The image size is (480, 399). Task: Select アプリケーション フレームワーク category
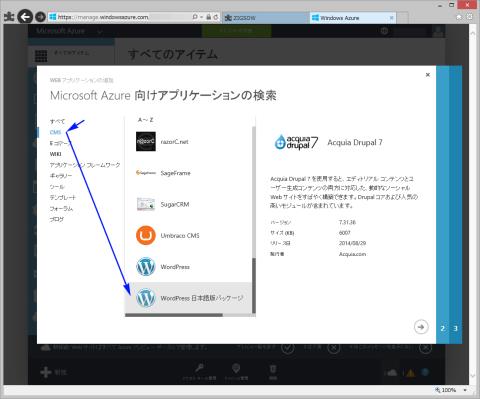click(85, 165)
